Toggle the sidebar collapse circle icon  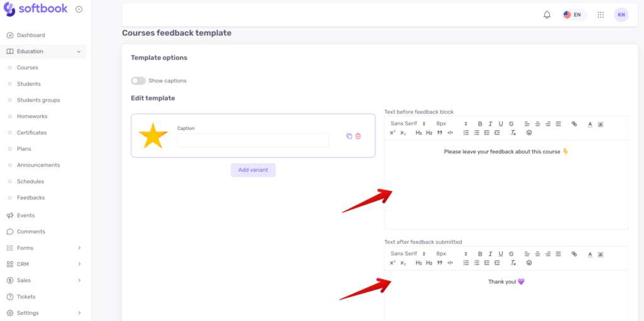point(79,9)
